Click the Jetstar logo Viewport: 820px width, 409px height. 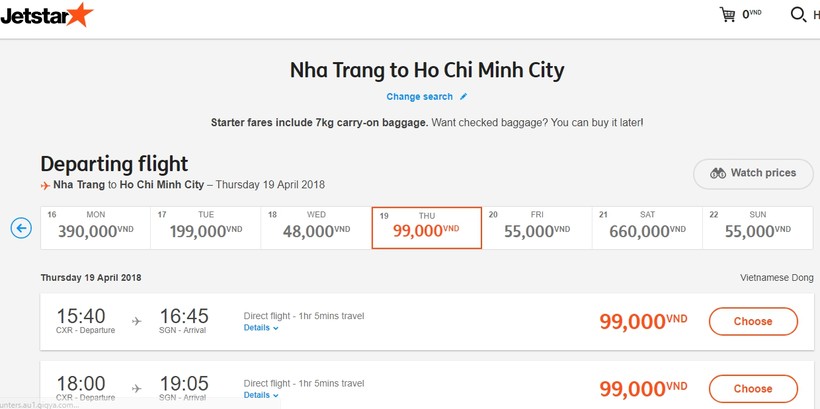(47, 15)
